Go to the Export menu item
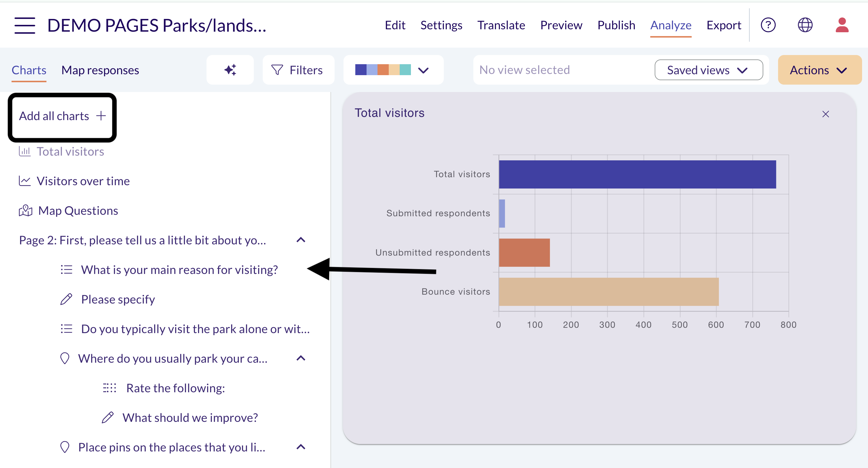Image resolution: width=868 pixels, height=468 pixels. [x=724, y=25]
